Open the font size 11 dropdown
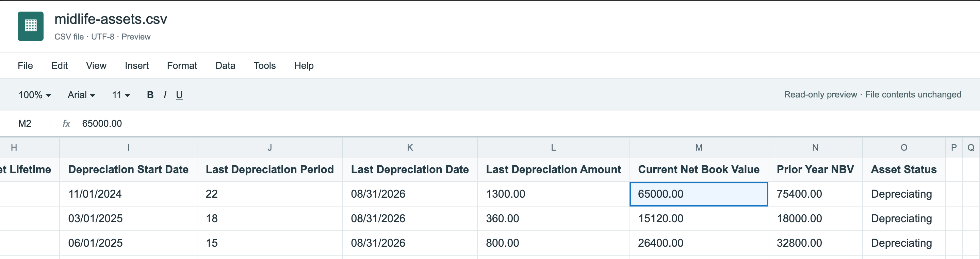The height and width of the screenshot is (259, 980). coord(121,95)
